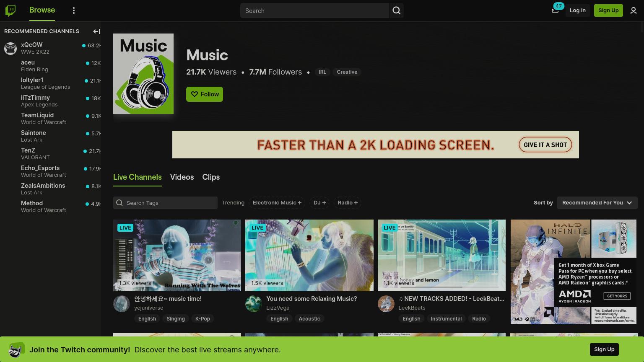Image resolution: width=644 pixels, height=362 pixels.
Task: Click the LizzVega channel name
Action: [278, 308]
